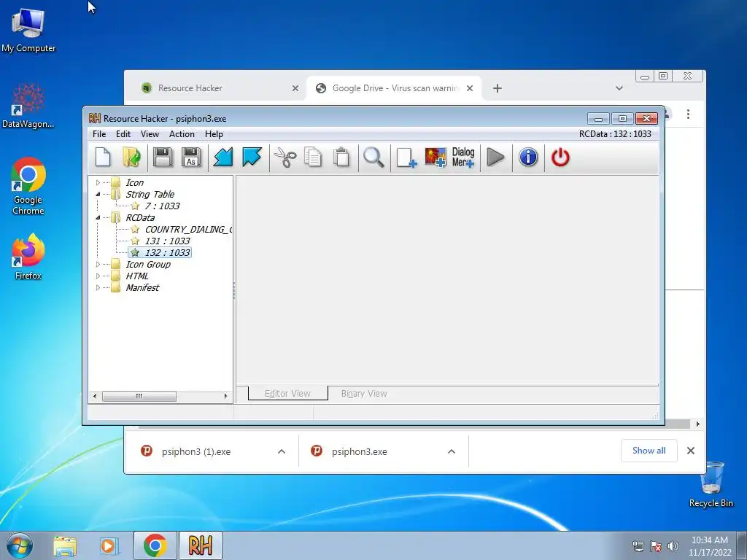The height and width of the screenshot is (560, 747).
Task: Open the View menu
Action: pos(150,134)
